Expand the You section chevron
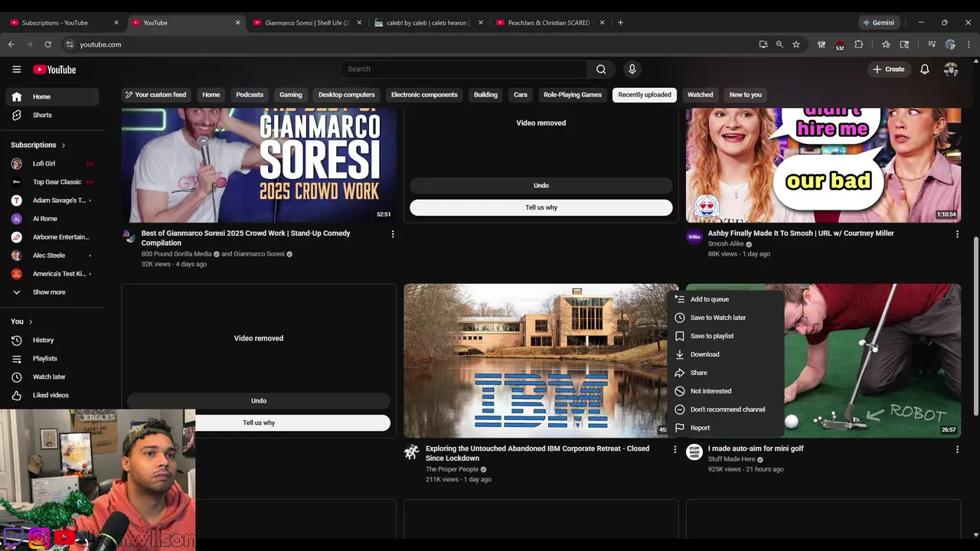Image resolution: width=980 pixels, height=551 pixels. tap(31, 322)
